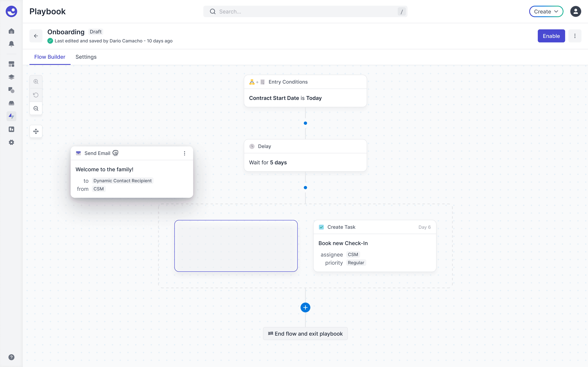Screen dimensions: 588x367
Task: Open the settings gear in sidebar
Action: pyautogui.click(x=11, y=142)
